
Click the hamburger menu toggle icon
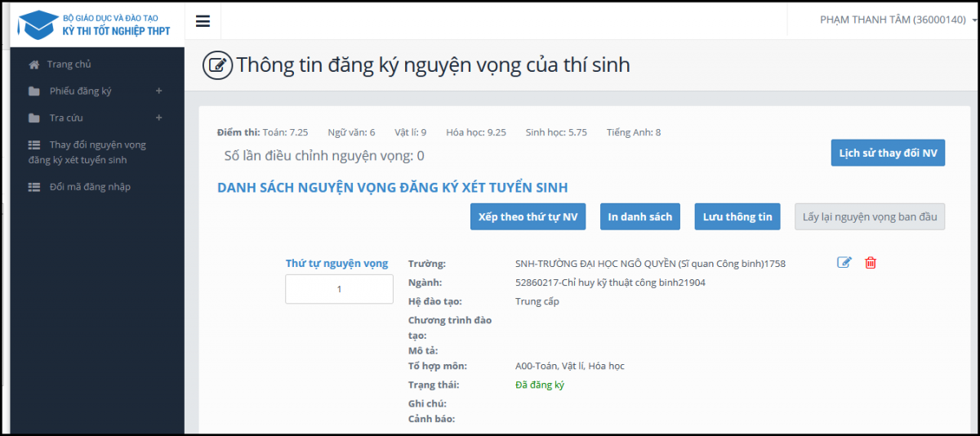[203, 21]
